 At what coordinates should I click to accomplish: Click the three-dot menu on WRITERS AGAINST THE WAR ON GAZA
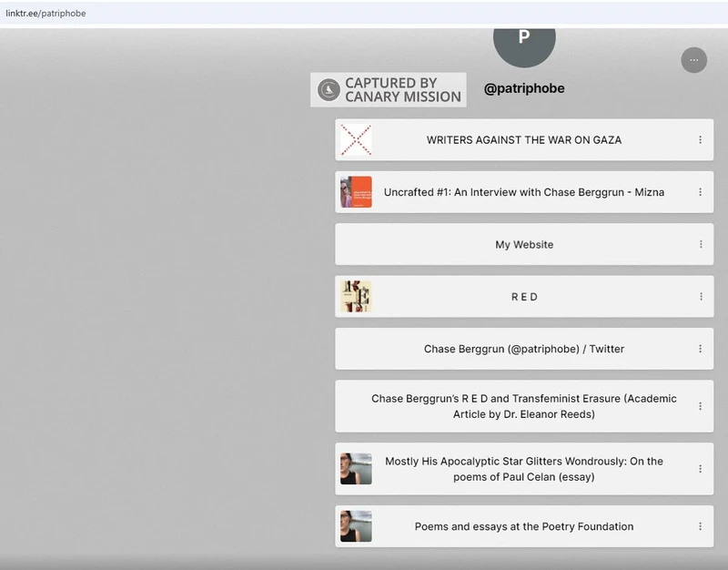pyautogui.click(x=700, y=140)
